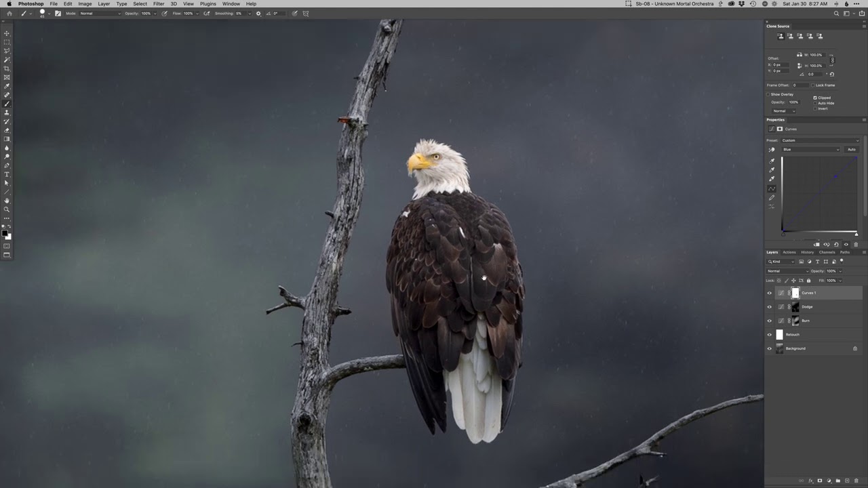This screenshot has height=488, width=868.
Task: Open Clone Source overlay blend mode dropdown
Action: [784, 111]
